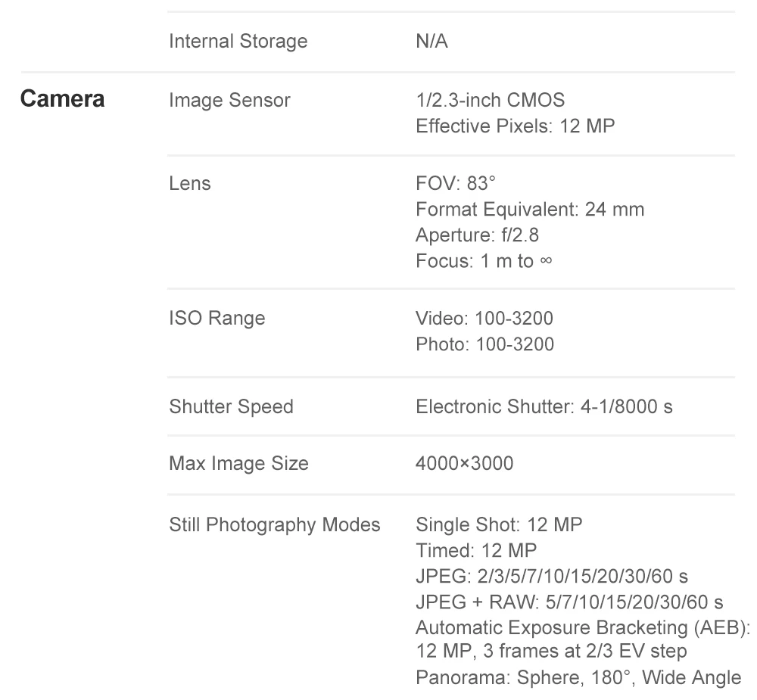The image size is (757, 700).
Task: Select the ISO Range label
Action: click(x=217, y=319)
